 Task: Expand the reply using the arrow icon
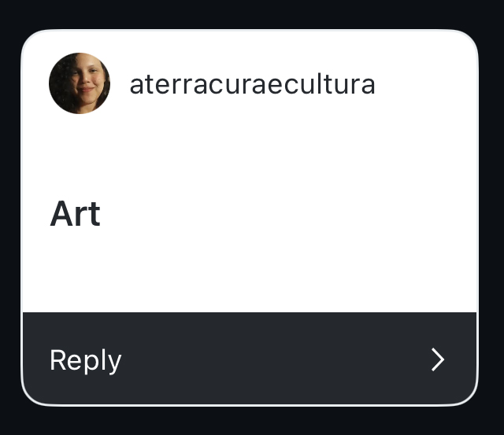[x=438, y=359]
